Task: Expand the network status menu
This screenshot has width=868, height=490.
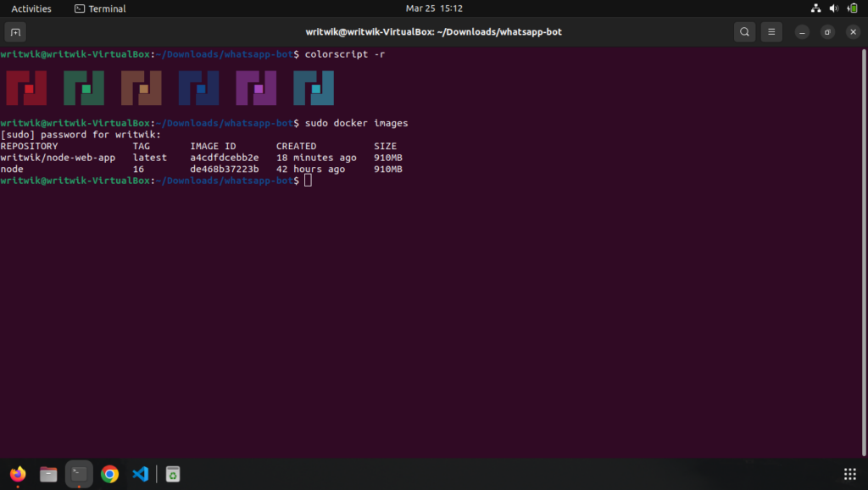Action: (815, 8)
